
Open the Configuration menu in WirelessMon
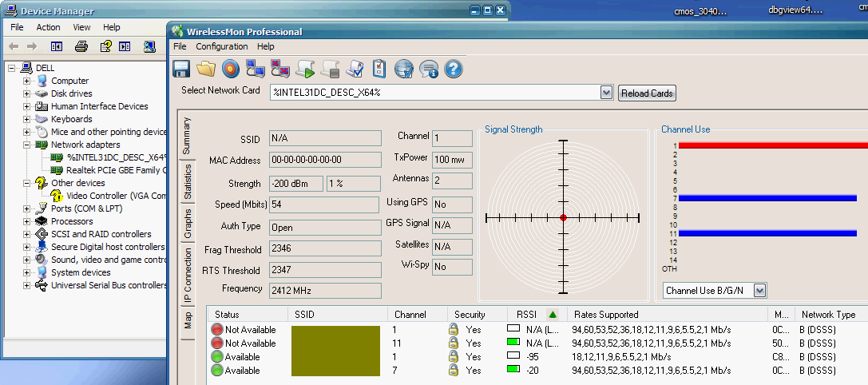tap(222, 46)
